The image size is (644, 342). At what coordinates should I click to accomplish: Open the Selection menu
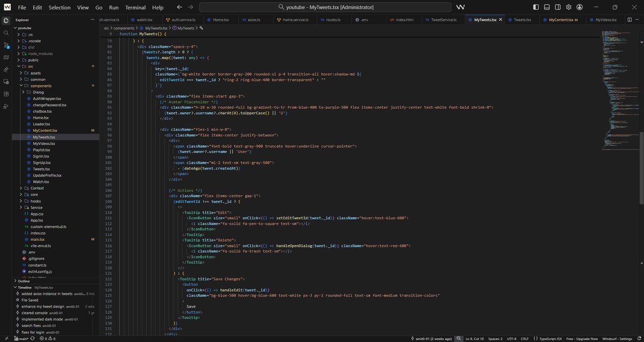[x=59, y=8]
